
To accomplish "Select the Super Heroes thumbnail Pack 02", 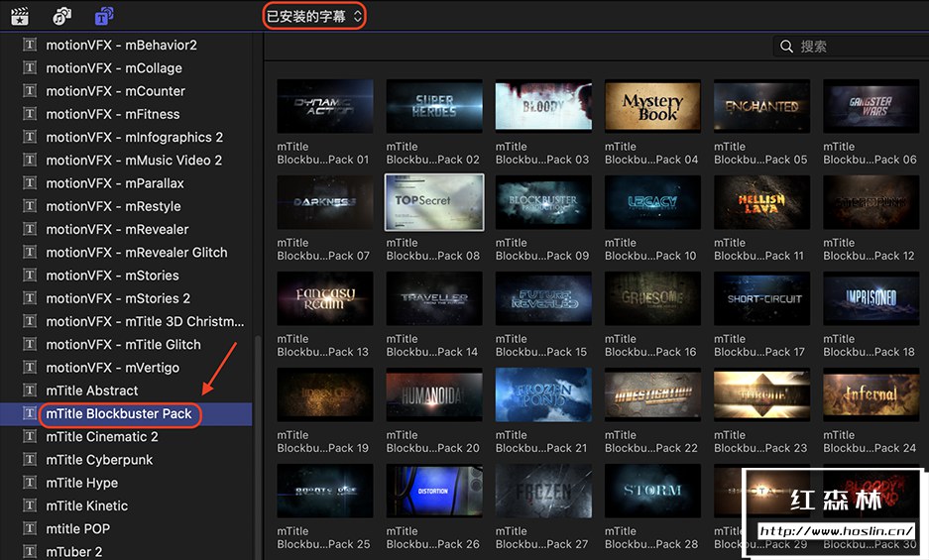I will click(x=434, y=106).
